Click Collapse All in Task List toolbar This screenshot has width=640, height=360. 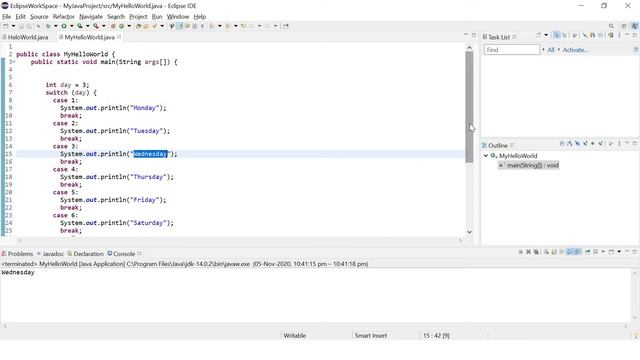(x=601, y=36)
